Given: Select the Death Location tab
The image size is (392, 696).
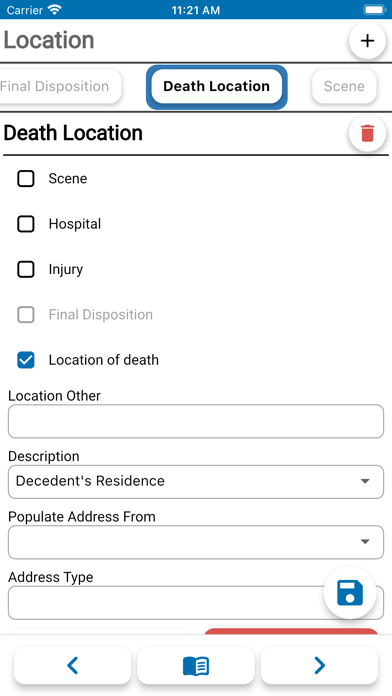Looking at the screenshot, I should (217, 86).
